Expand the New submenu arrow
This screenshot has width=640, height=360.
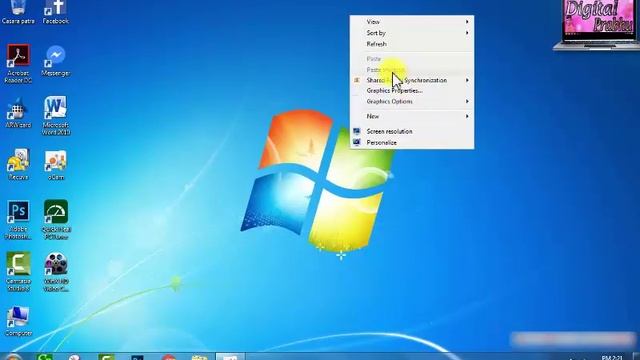coord(467,116)
